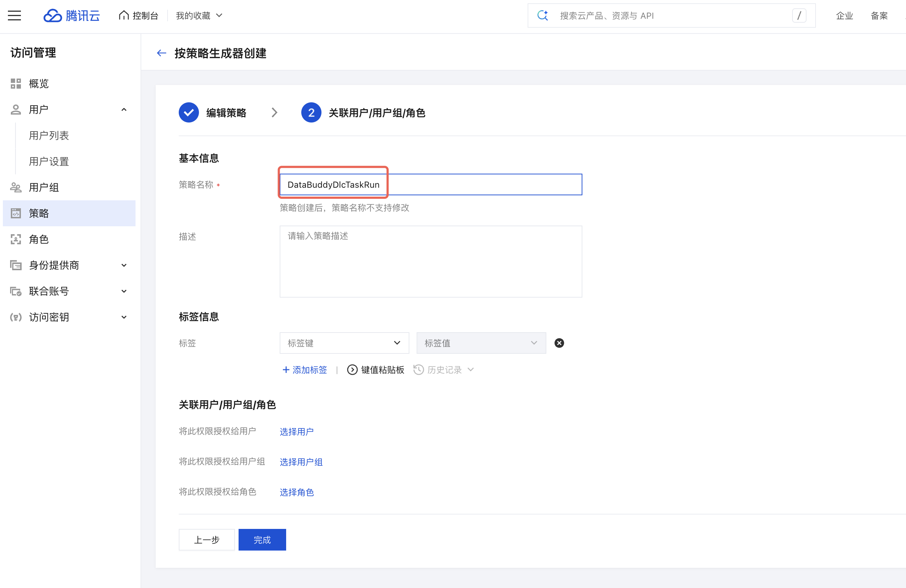Screen dimensions: 906x588
Task: Click the AI search icon in search bar
Action: (x=542, y=15)
